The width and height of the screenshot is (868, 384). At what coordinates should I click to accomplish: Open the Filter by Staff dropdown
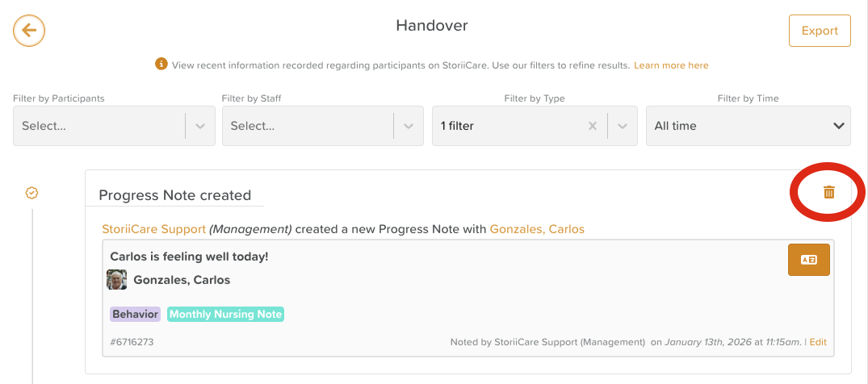[409, 126]
